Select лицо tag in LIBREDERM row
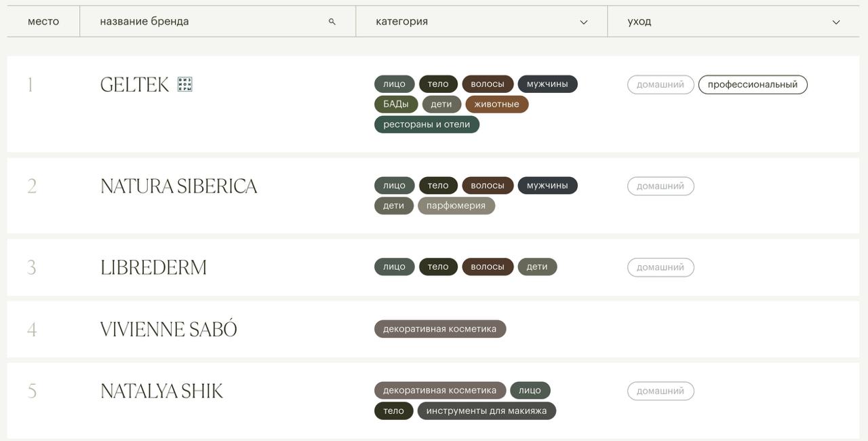 pos(394,267)
